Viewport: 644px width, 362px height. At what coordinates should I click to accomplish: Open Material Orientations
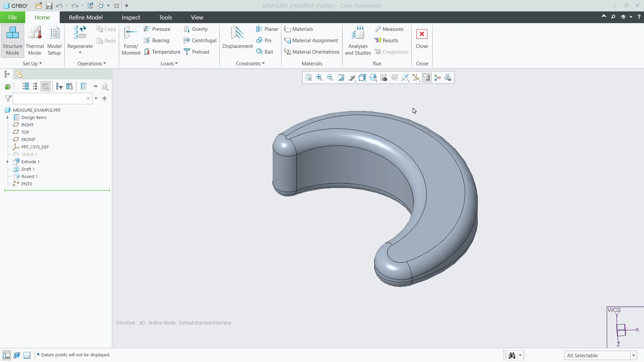point(312,52)
